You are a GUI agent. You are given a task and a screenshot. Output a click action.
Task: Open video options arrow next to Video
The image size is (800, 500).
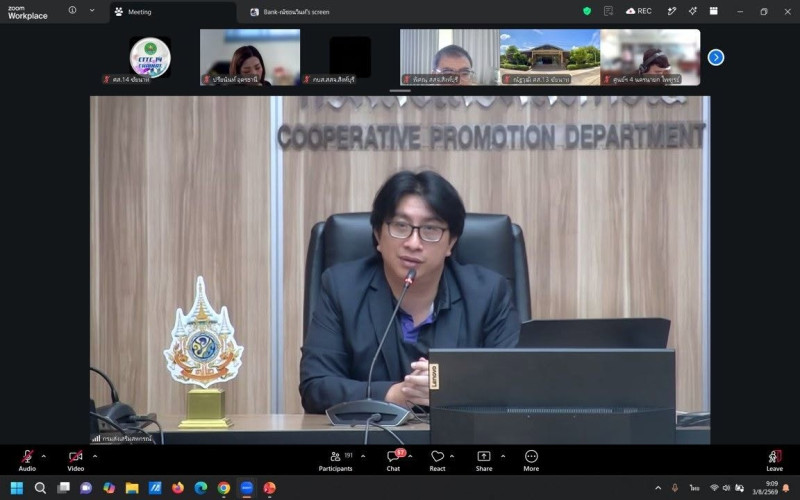coord(94,456)
